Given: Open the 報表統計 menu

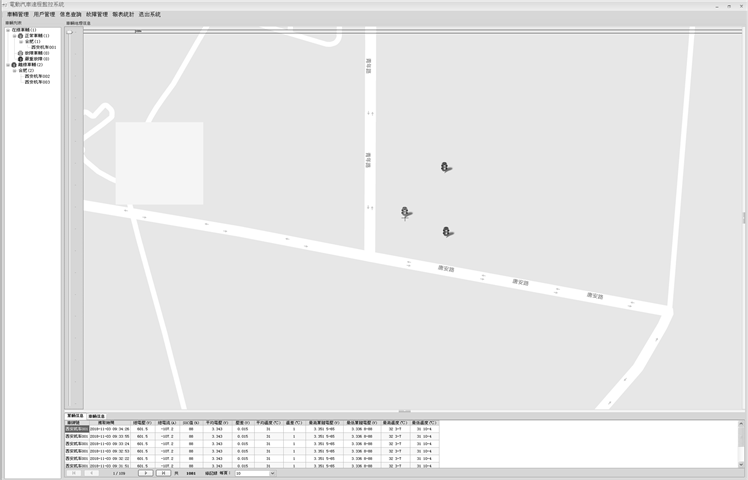Looking at the screenshot, I should pyautogui.click(x=123, y=14).
